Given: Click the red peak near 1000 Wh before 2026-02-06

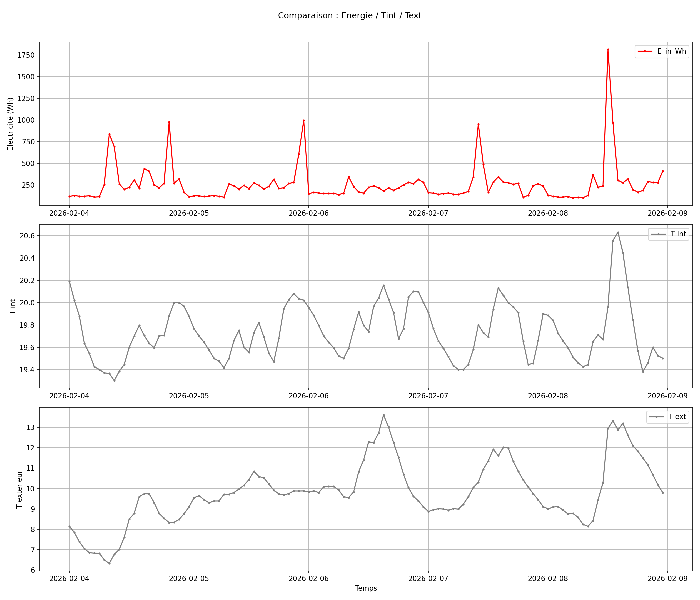Looking at the screenshot, I should (x=304, y=121).
